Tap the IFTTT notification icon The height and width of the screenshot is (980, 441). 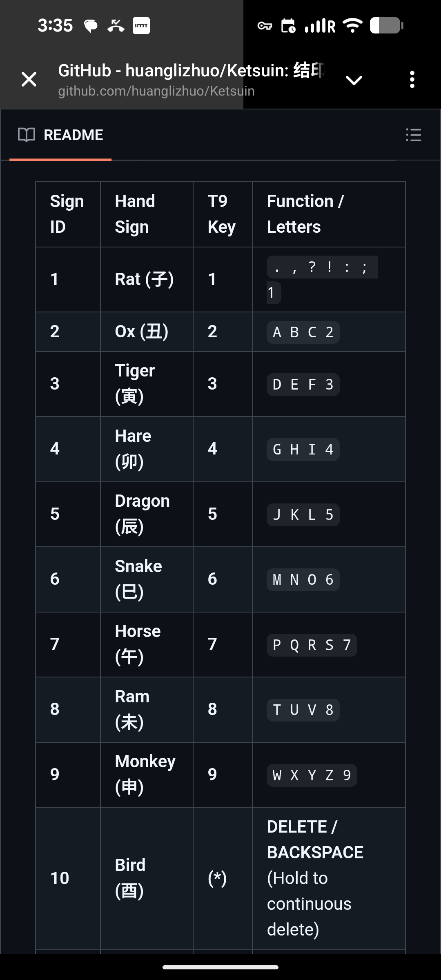pyautogui.click(x=141, y=26)
